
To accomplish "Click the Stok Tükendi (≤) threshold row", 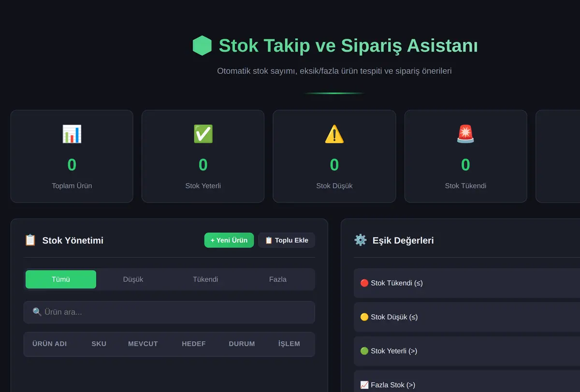I will (467, 283).
